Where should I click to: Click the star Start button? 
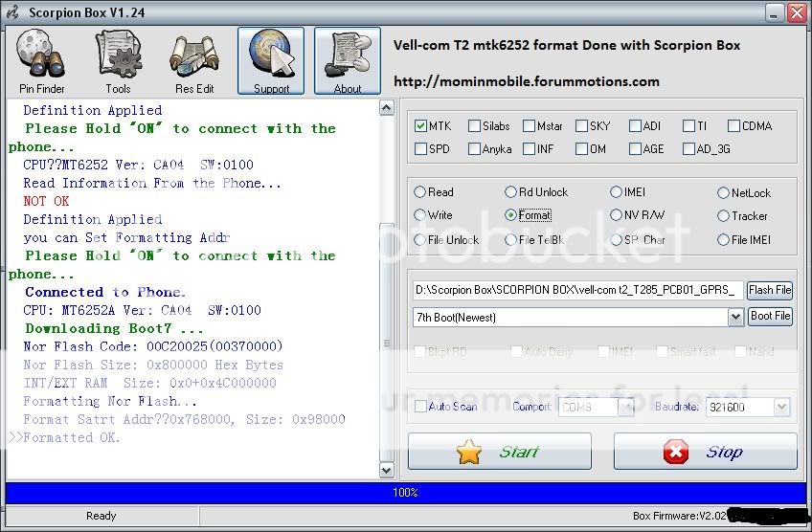pyautogui.click(x=500, y=452)
